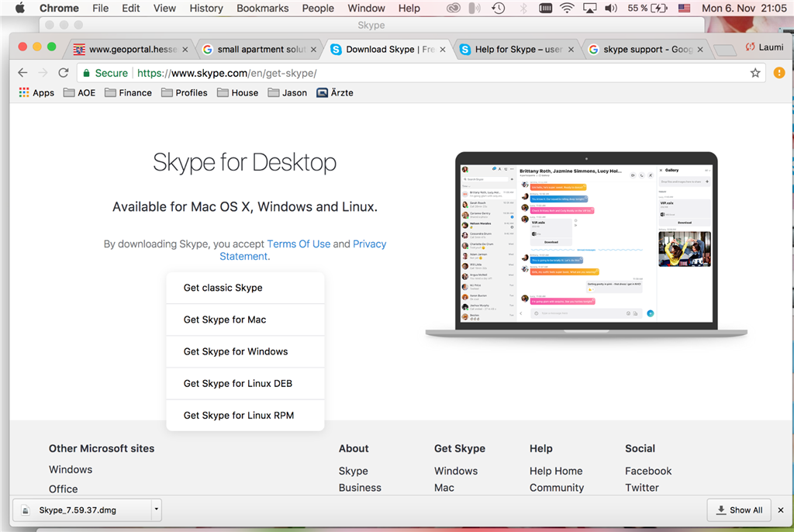Open the Apps shortcut in bookmarks bar

click(36, 93)
